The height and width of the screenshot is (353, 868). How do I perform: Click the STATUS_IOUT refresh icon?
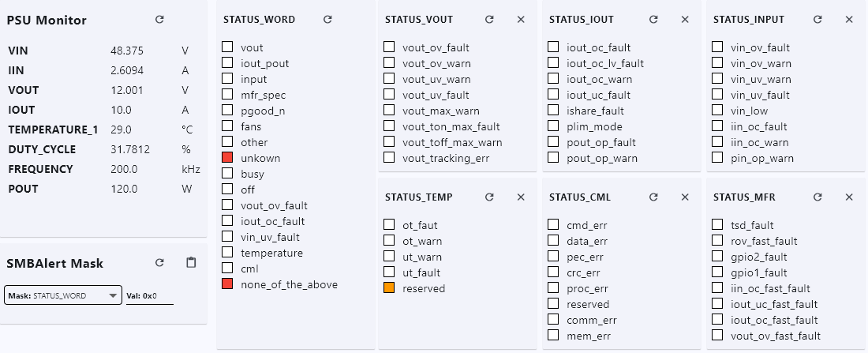(653, 19)
